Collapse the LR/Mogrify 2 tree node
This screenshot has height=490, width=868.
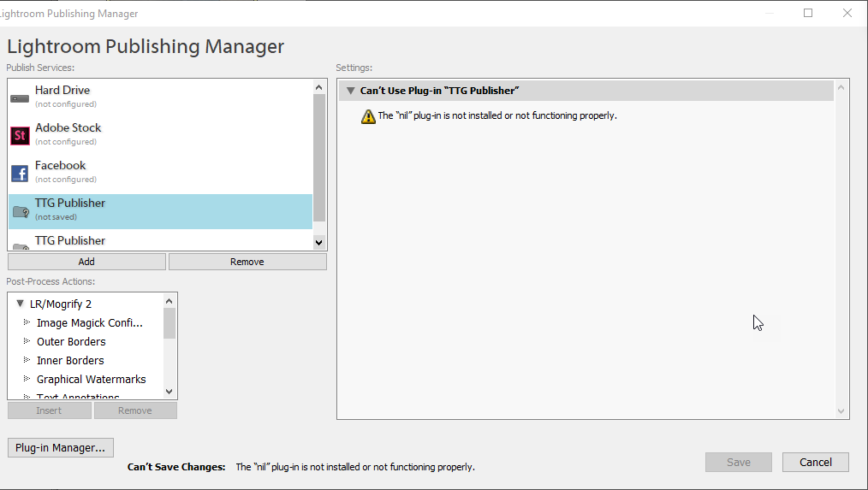(21, 304)
